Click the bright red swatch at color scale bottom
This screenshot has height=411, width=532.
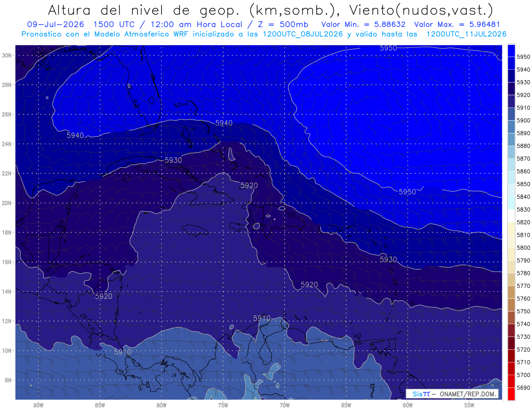point(511,394)
